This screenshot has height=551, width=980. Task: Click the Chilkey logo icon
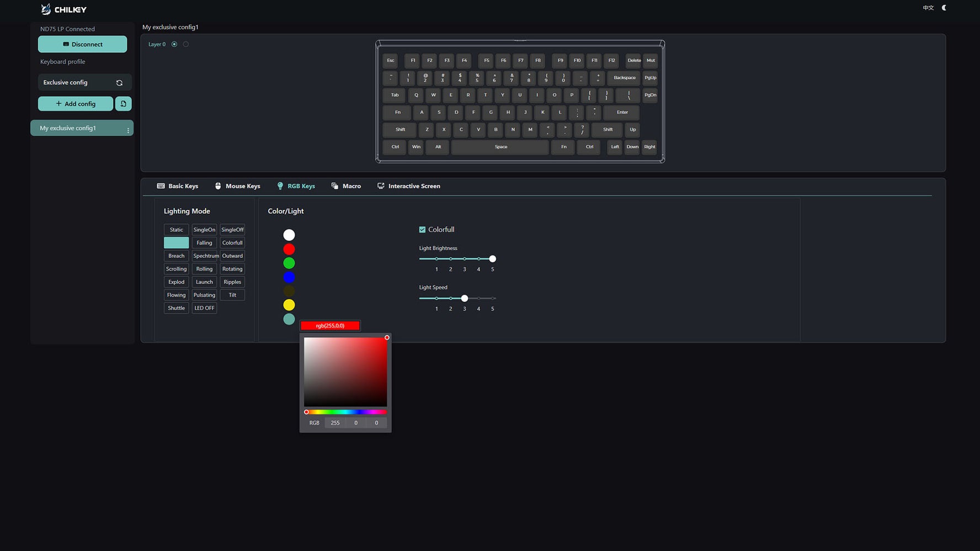pos(46,9)
